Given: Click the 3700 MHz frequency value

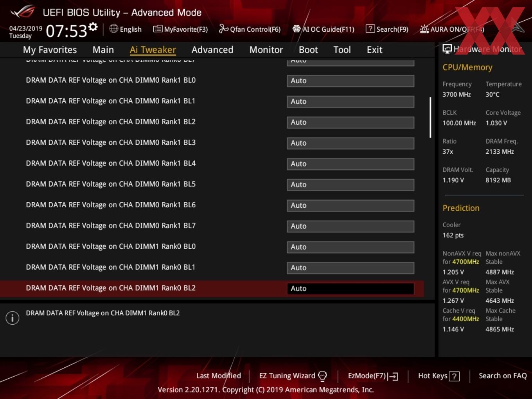Looking at the screenshot, I should point(457,94).
